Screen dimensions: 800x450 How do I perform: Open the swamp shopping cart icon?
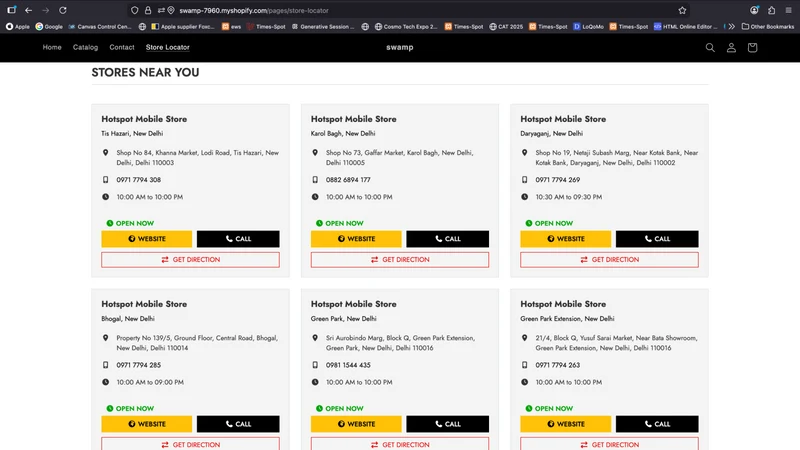[752, 47]
